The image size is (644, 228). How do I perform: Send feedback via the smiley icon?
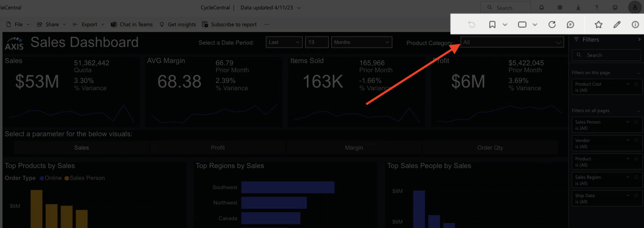615,8
